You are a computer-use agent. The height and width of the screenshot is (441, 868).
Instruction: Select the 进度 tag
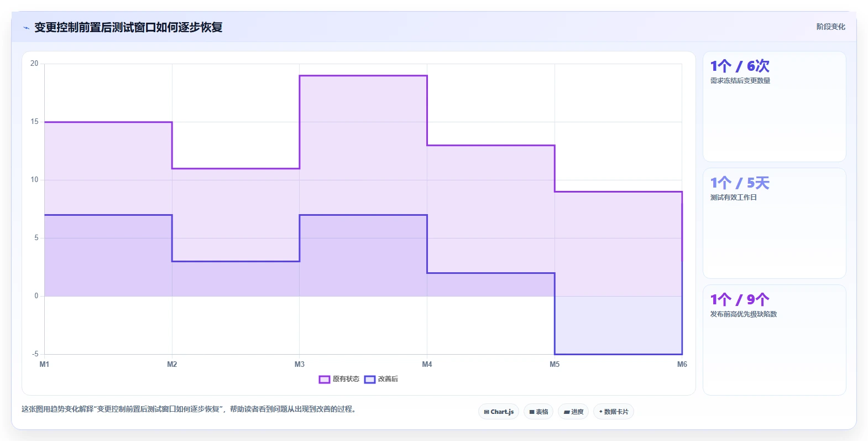coord(573,412)
